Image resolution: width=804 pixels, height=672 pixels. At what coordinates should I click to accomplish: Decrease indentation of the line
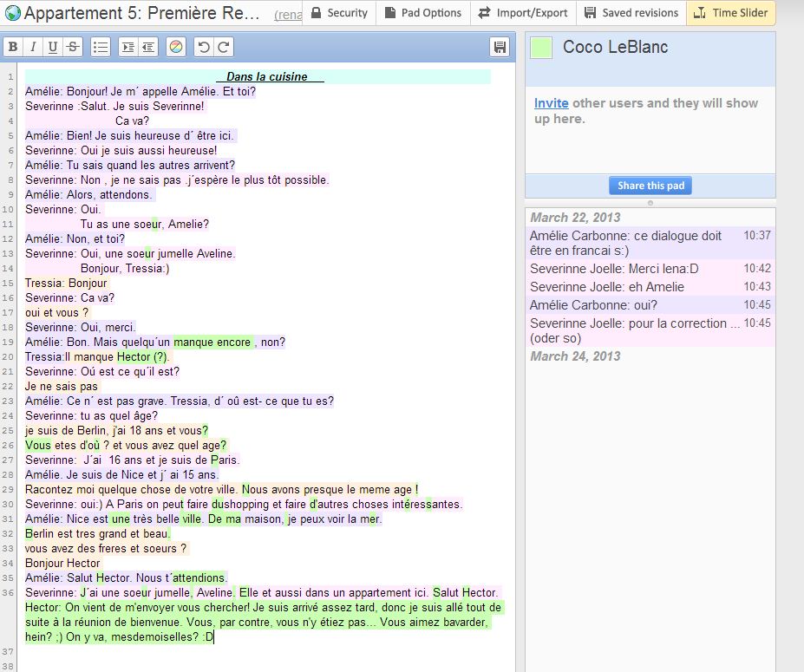click(148, 48)
